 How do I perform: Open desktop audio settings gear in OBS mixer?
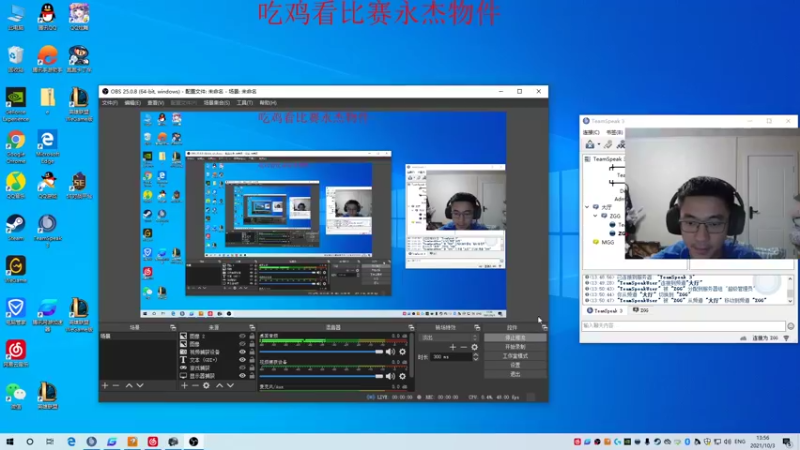click(x=403, y=352)
